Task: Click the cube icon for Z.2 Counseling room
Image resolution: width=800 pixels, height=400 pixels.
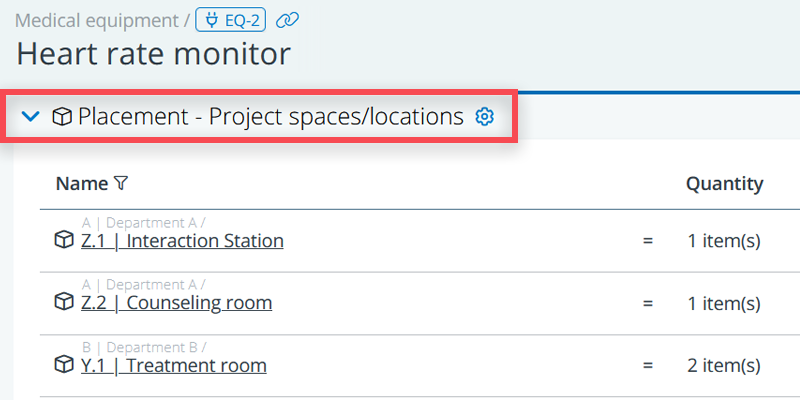Action: [x=64, y=302]
